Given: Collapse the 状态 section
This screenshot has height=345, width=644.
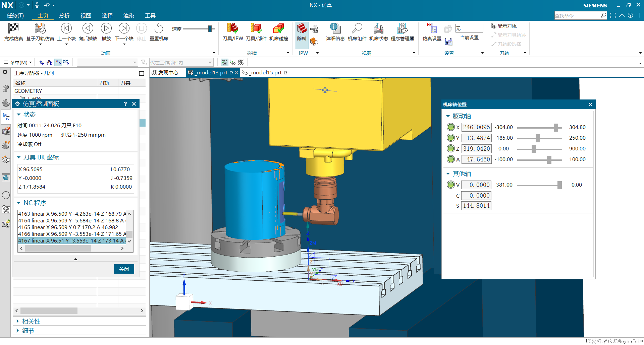Looking at the screenshot, I should click(19, 115).
